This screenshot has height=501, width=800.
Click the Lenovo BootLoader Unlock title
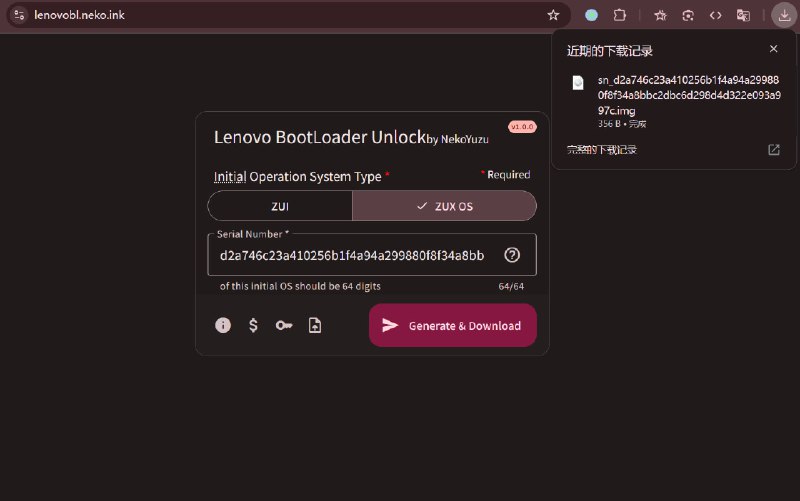[320, 137]
